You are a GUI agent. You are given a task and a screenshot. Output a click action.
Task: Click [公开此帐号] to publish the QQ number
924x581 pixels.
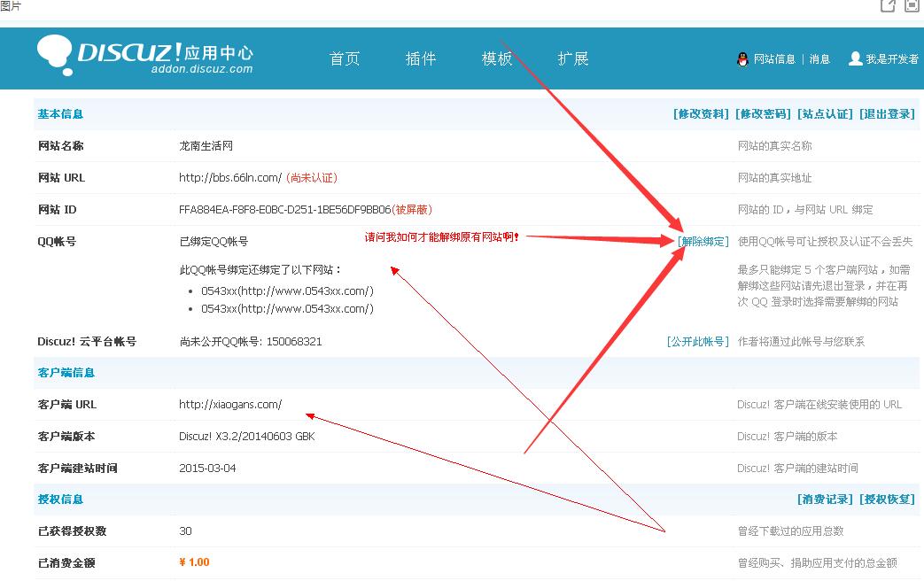pos(698,342)
